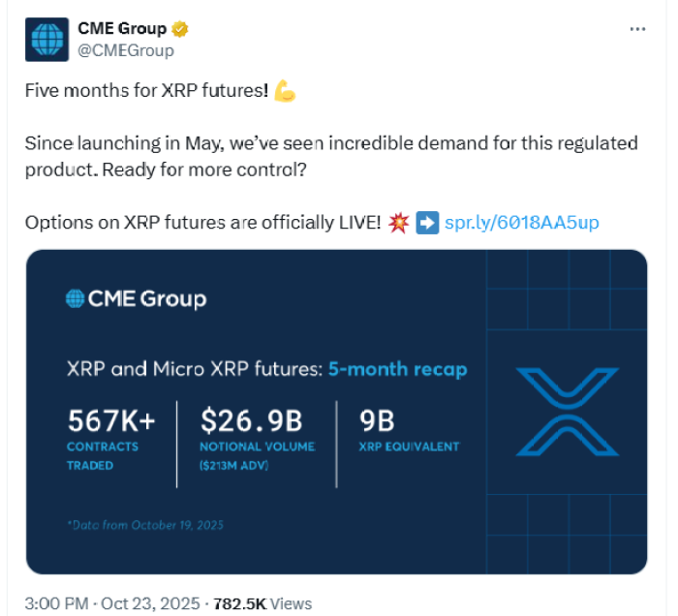Click the 9B XRP equivalent stat

pyautogui.click(x=375, y=420)
